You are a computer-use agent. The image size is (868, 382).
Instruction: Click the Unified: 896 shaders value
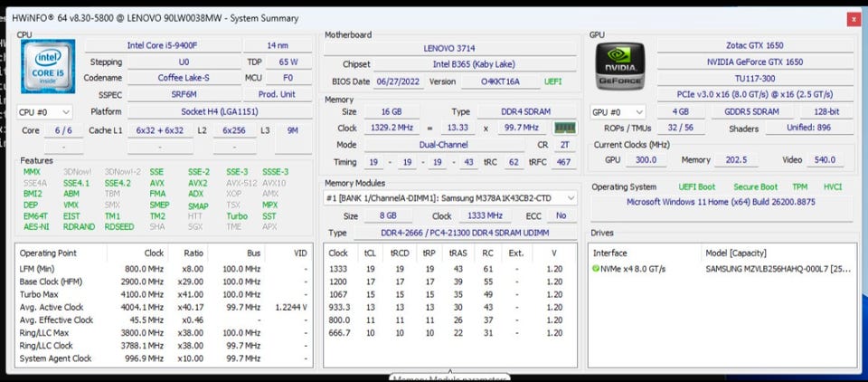point(808,128)
